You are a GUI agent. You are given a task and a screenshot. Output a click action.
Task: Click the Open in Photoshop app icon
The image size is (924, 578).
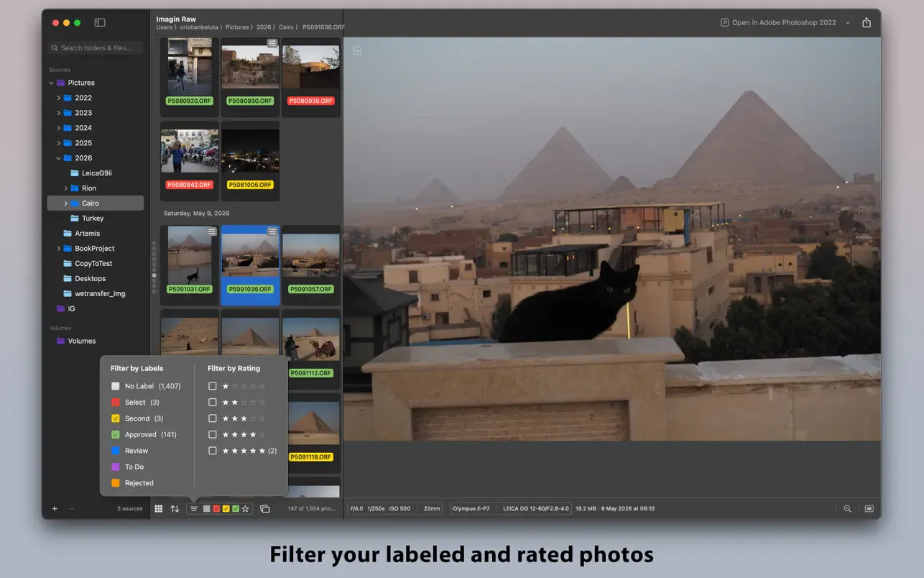coord(725,22)
